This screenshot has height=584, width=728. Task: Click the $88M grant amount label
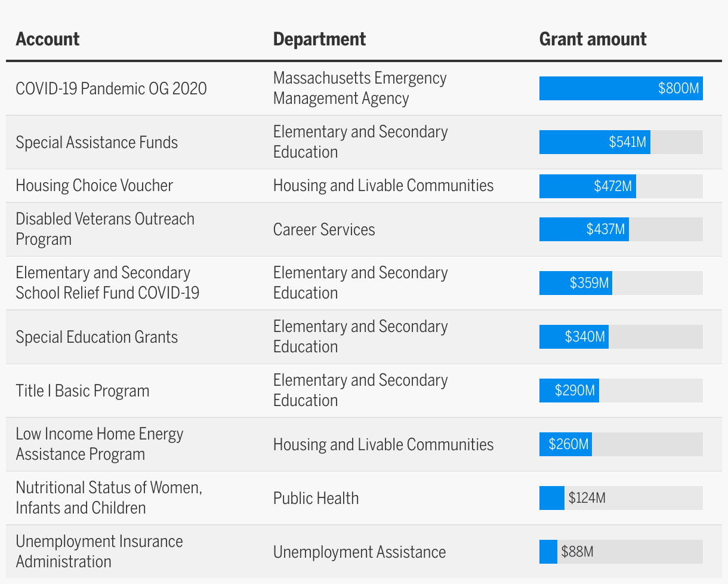[577, 552]
